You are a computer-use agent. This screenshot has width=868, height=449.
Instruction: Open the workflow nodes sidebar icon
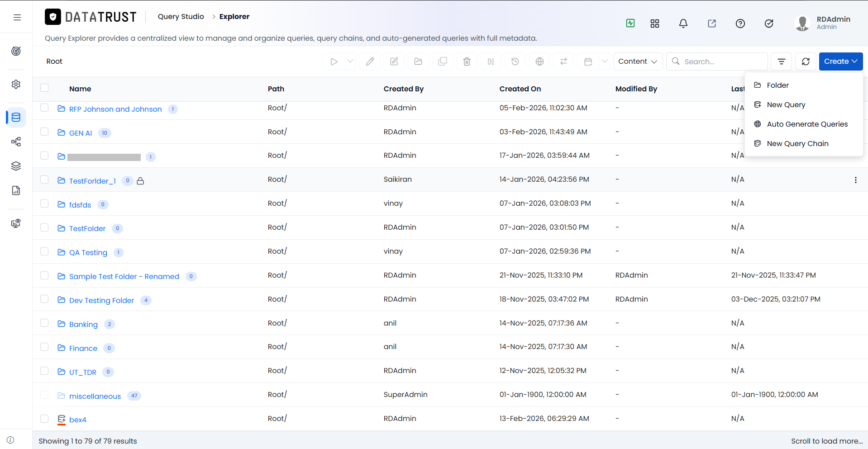click(x=16, y=142)
